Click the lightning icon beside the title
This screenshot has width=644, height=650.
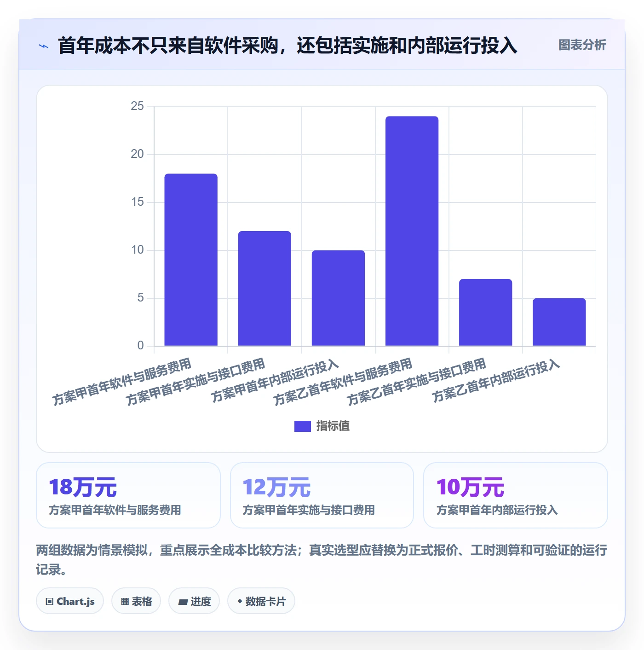pos(44,46)
